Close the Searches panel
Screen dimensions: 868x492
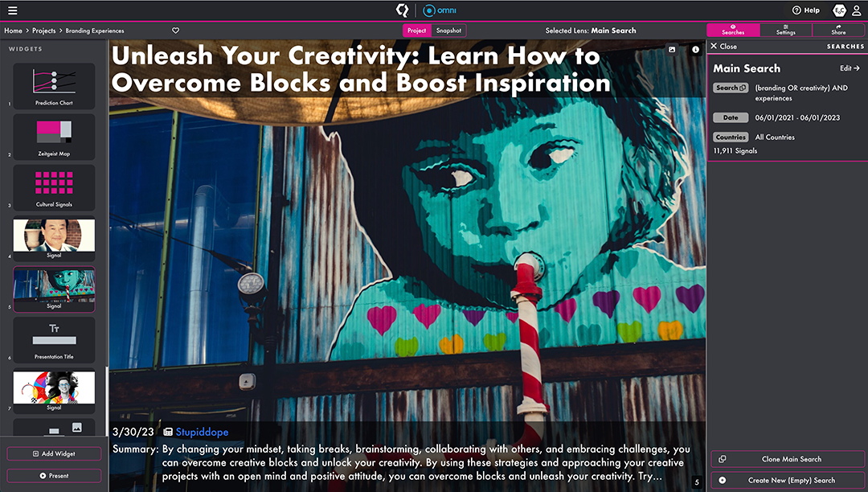coord(723,47)
